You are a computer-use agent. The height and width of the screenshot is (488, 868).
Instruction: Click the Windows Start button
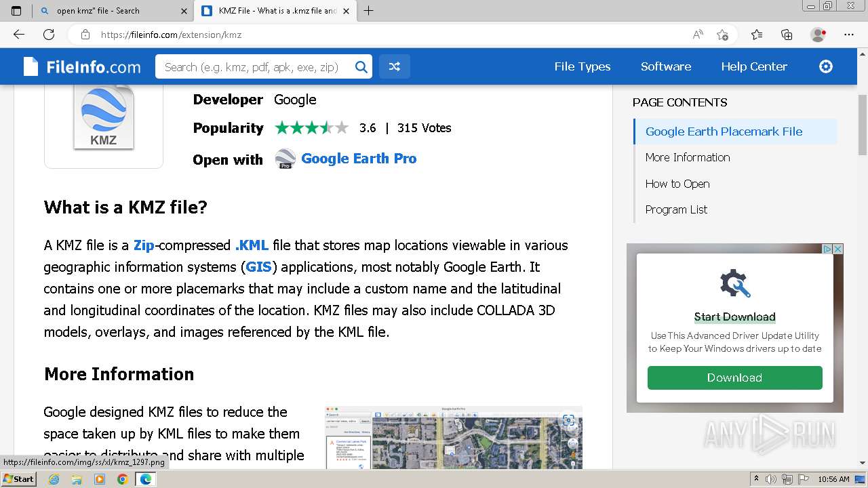tap(19, 479)
